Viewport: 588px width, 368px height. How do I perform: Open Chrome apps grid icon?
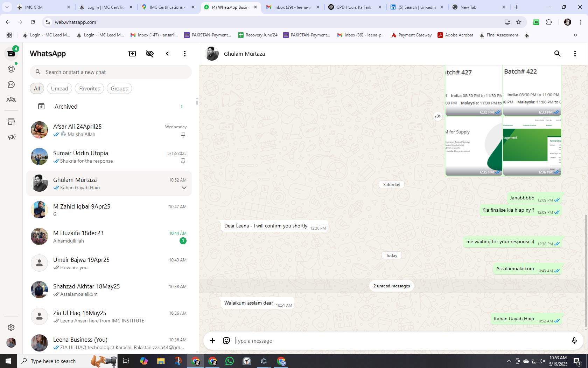[9, 35]
